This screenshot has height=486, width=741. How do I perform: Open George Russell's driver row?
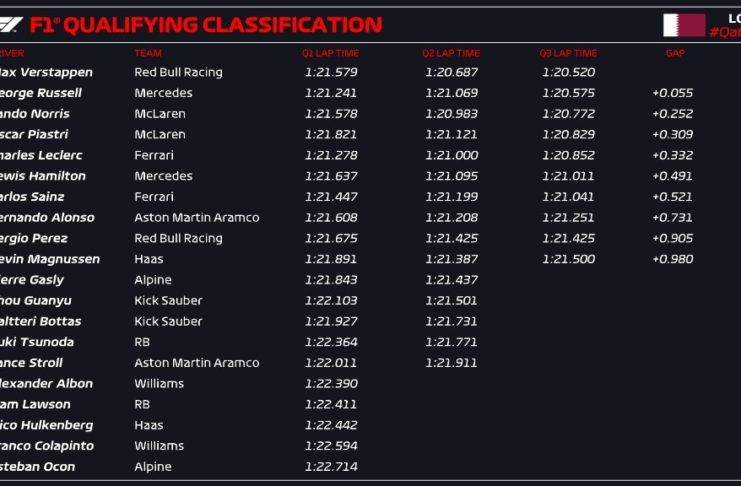coord(42,93)
